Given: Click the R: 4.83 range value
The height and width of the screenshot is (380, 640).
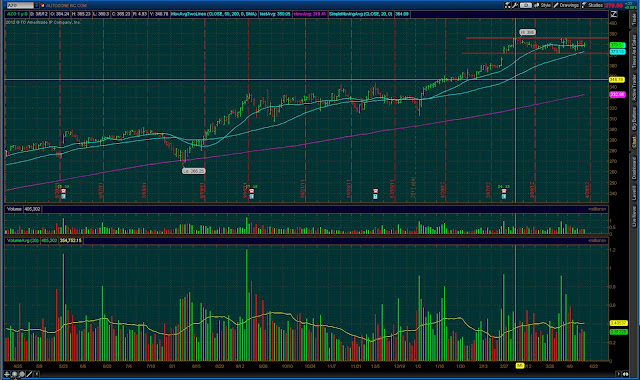Looking at the screenshot, I should pyautogui.click(x=140, y=14).
